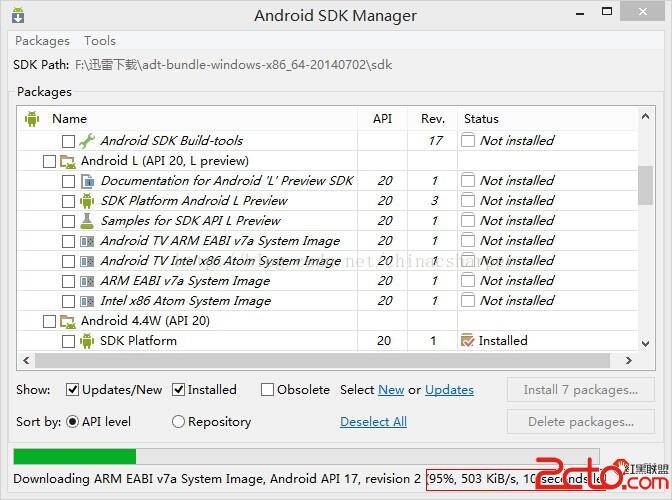The image size is (672, 500).
Task: Click Delete packages button
Action: click(581, 422)
